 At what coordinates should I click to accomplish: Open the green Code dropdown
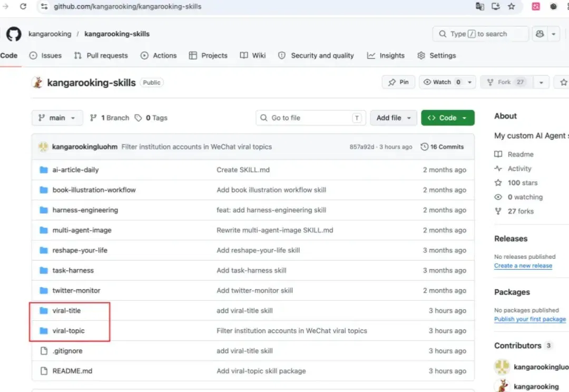[x=447, y=117]
